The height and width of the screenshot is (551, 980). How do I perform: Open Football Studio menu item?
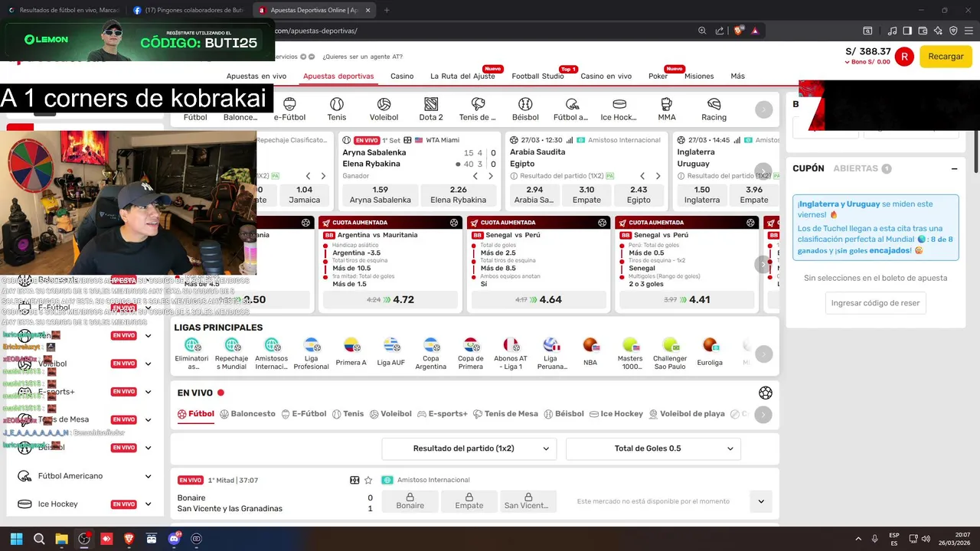537,76
